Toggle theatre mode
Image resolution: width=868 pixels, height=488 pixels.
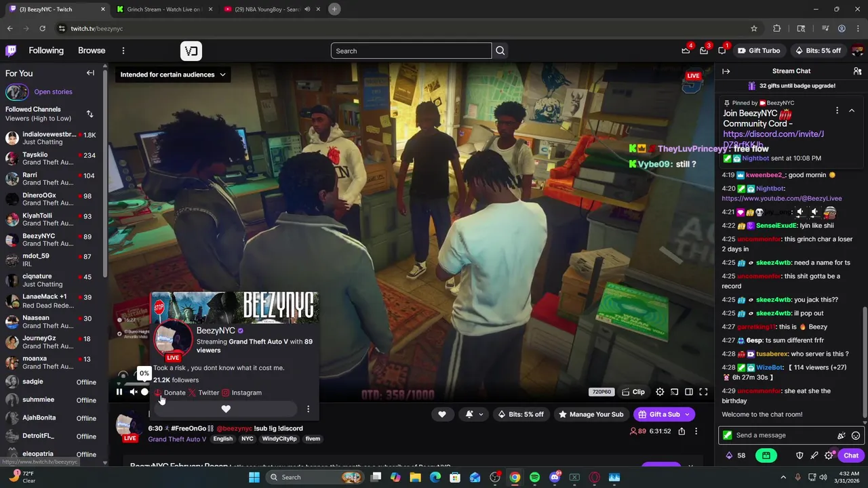coord(689,392)
